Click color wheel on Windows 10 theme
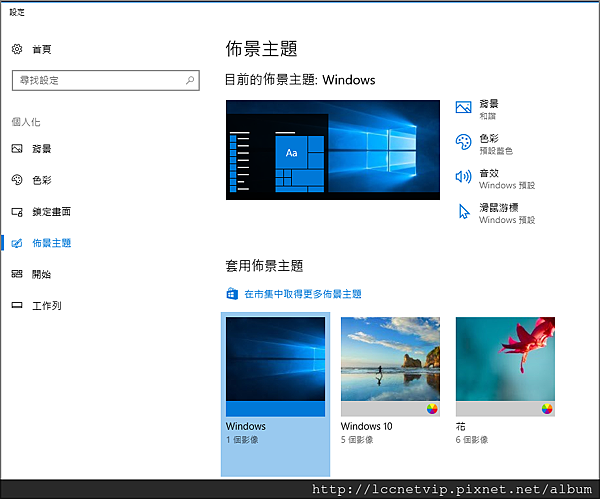 pyautogui.click(x=432, y=409)
